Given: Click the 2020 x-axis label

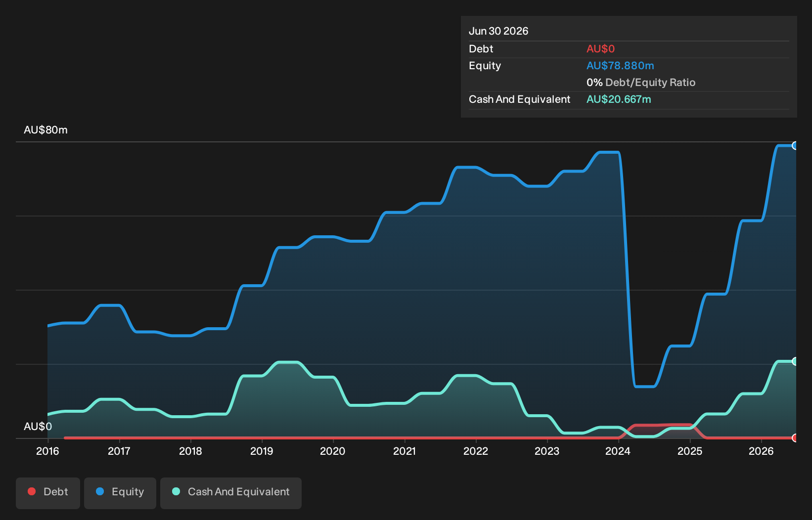Looking at the screenshot, I should (333, 451).
